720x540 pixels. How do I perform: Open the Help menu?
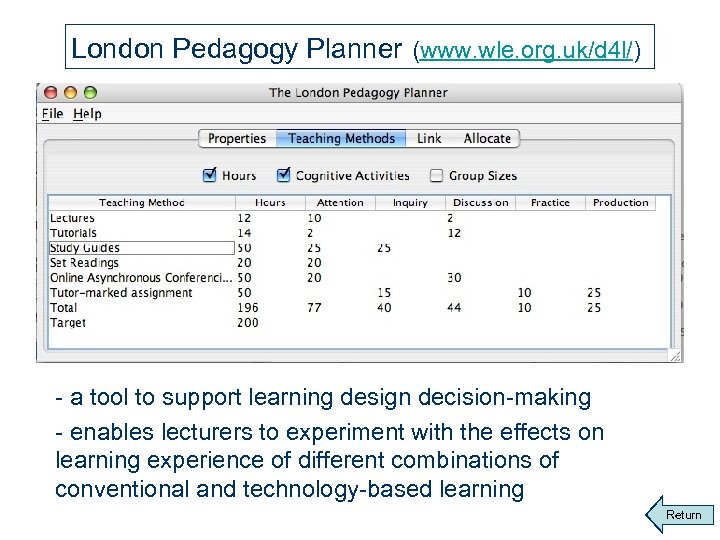[x=87, y=114]
